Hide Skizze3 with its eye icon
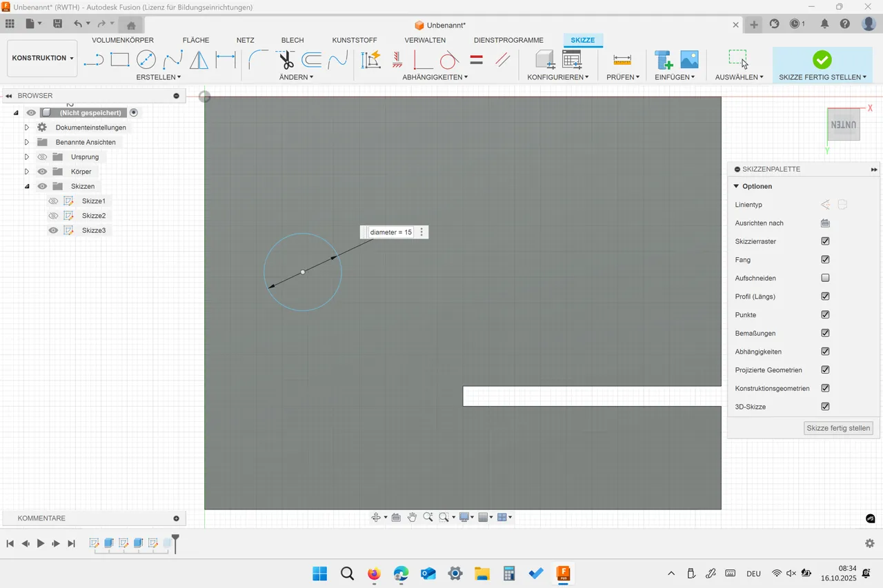Screen dimensions: 883x588 point(53,230)
